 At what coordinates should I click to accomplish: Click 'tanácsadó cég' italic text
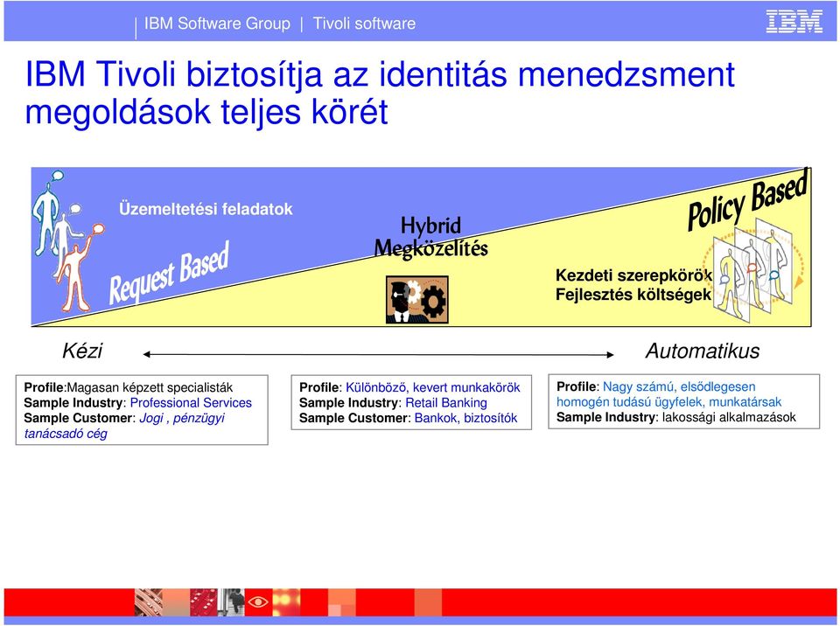66,434
